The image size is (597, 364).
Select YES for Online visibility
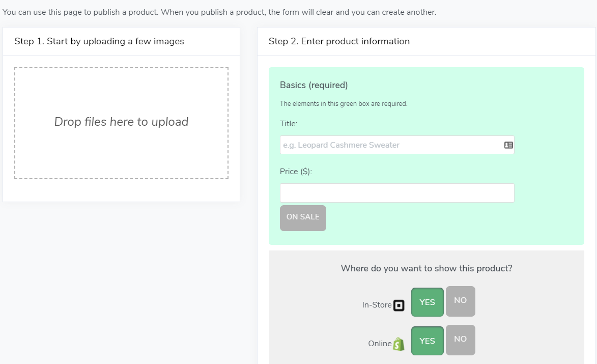pos(427,341)
